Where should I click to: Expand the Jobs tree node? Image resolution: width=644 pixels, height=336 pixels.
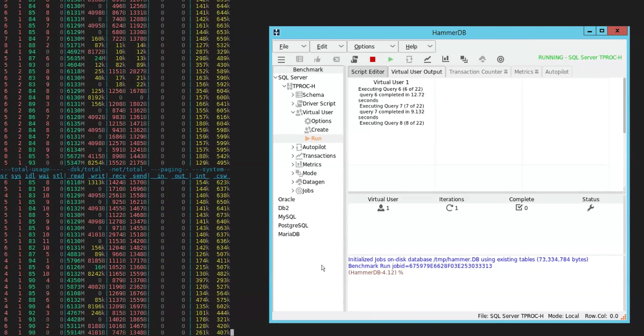[293, 191]
